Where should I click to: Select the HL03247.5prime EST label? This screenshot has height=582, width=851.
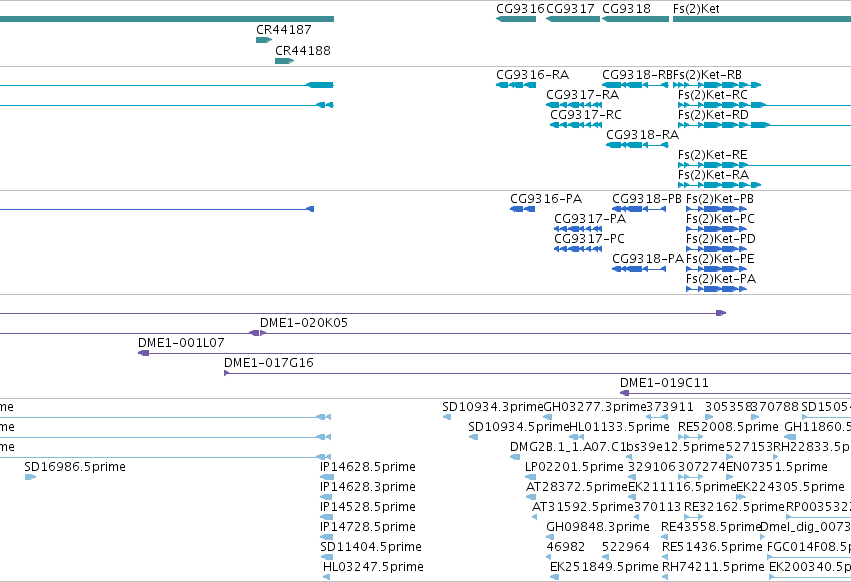373,567
